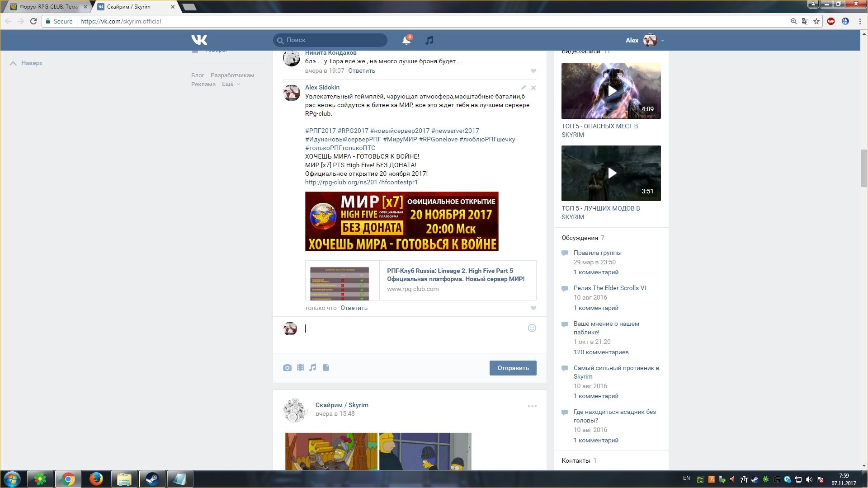The image size is (868, 488).
Task: Play the ТОП 5 опасных мест video
Action: click(611, 91)
